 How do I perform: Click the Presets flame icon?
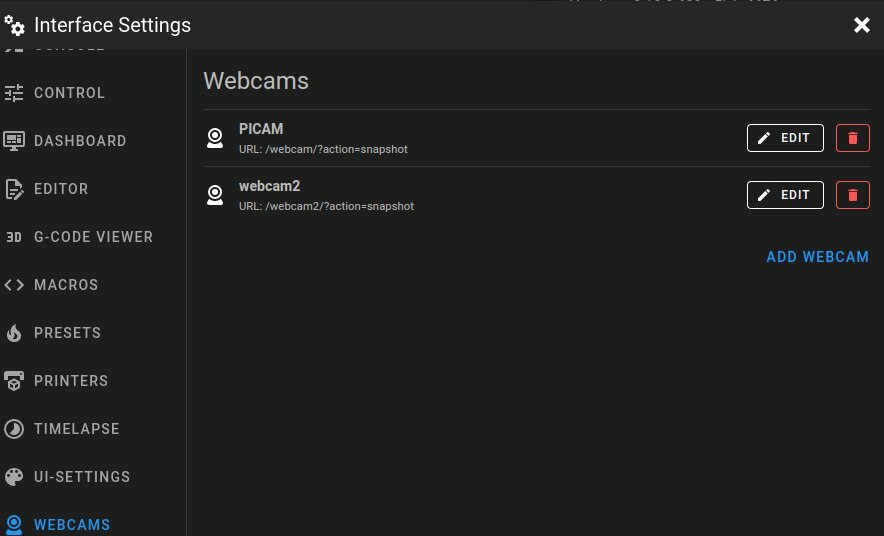14,333
